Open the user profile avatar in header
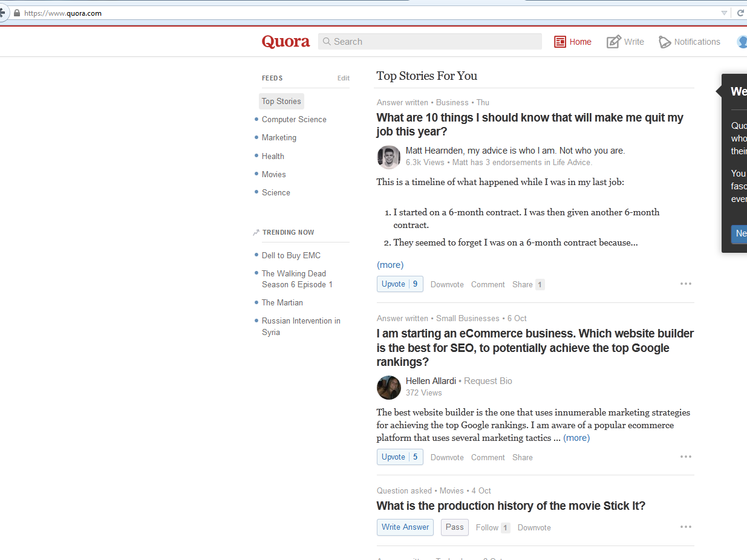The image size is (747, 560). click(742, 42)
